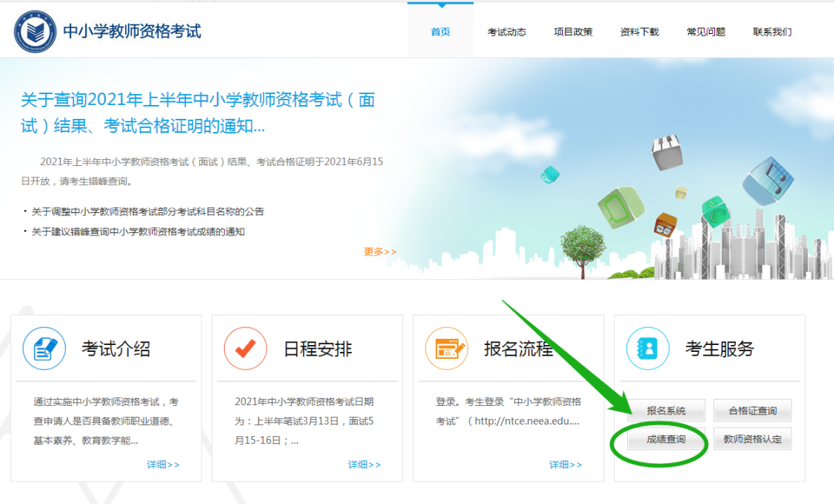Click 详细>> under 日程安排
The height and width of the screenshot is (504, 834).
coord(364,465)
